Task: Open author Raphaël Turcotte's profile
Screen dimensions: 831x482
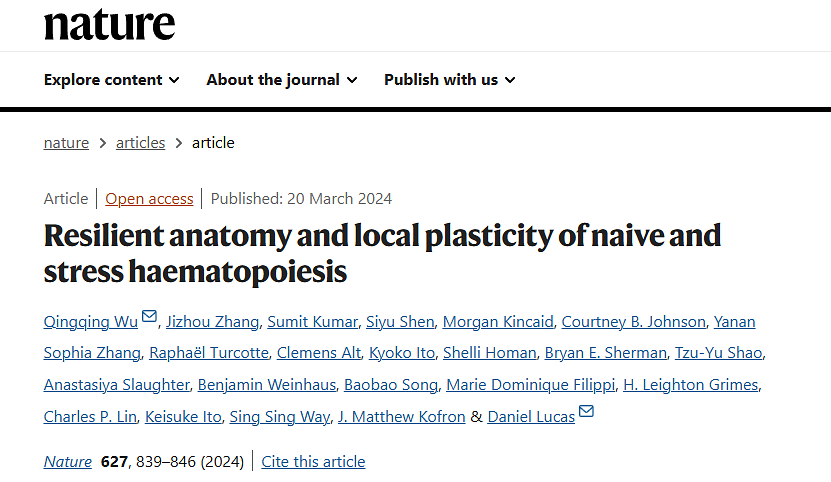Action: pyautogui.click(x=207, y=353)
